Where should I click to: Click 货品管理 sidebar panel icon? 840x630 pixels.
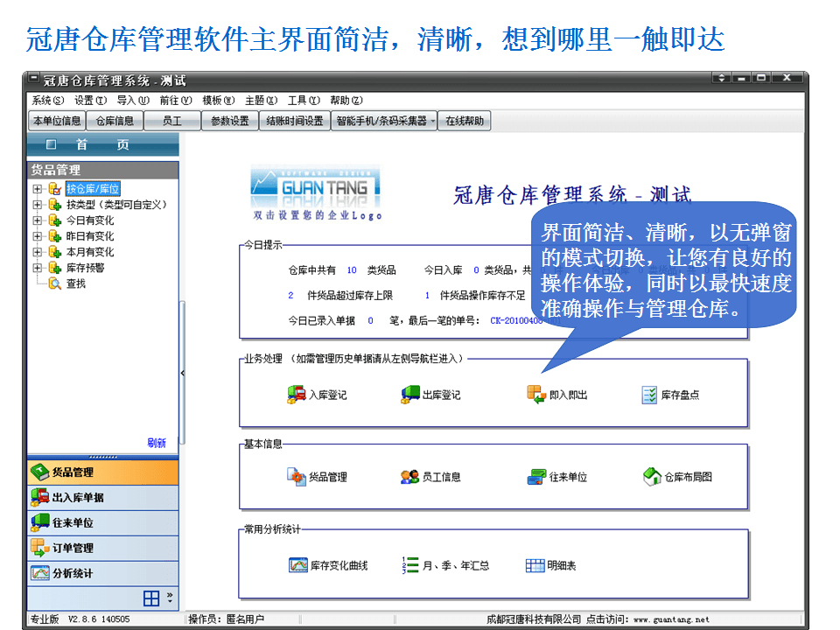[40, 472]
